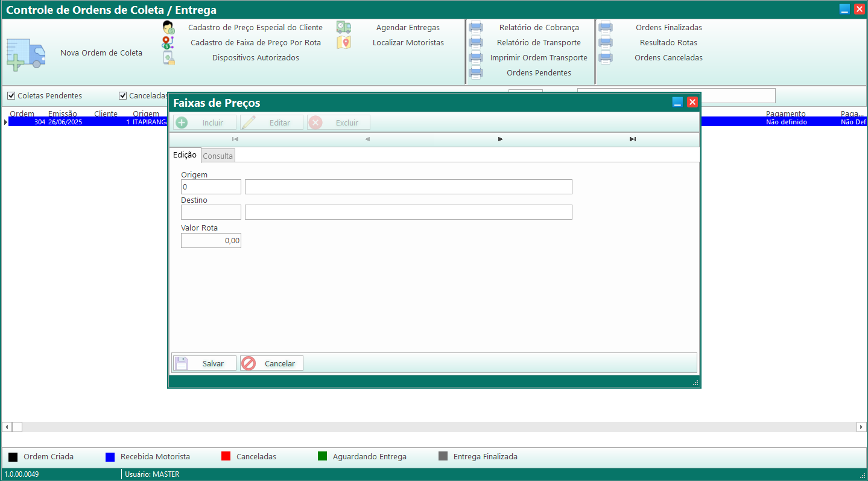The height and width of the screenshot is (481, 868).
Task: Open Dispositivos Autorizados
Action: 255,58
